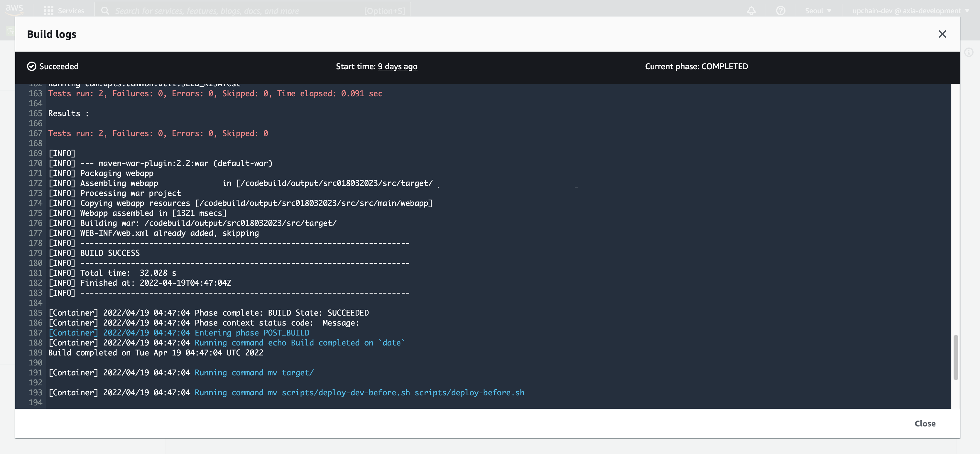Open the help question mark icon

[780, 11]
